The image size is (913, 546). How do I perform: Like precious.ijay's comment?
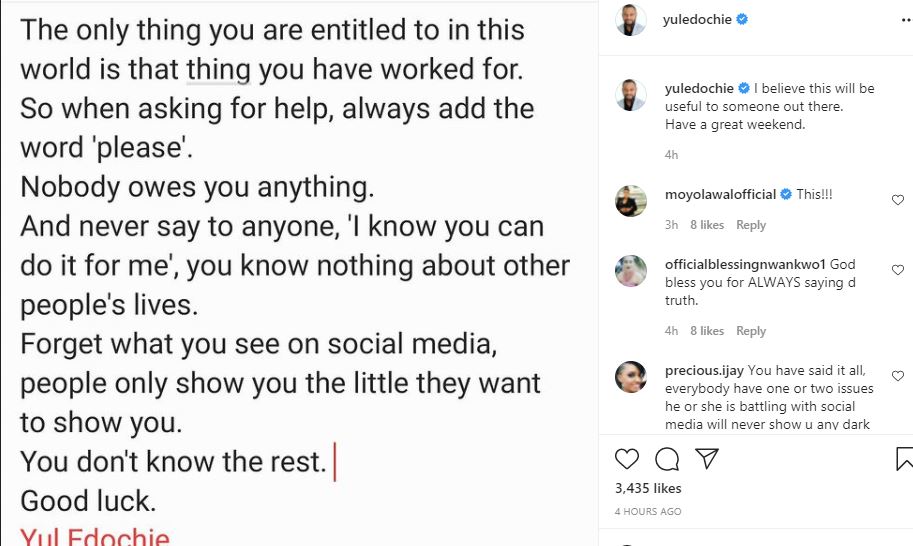(x=897, y=376)
